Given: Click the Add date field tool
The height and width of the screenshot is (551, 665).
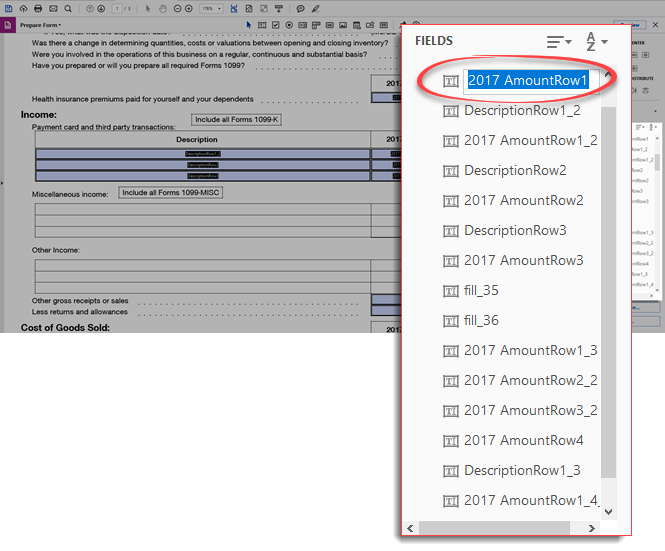Looking at the screenshot, I should pyautogui.click(x=357, y=25).
